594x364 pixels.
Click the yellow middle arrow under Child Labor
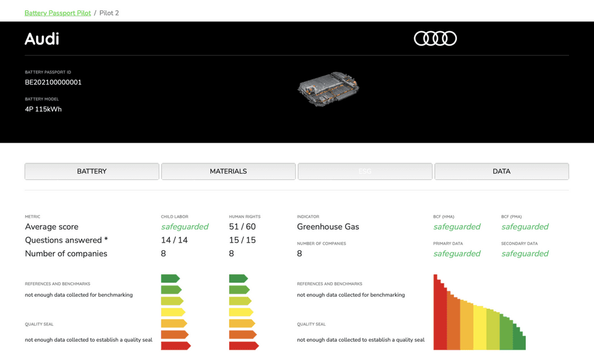click(x=172, y=312)
